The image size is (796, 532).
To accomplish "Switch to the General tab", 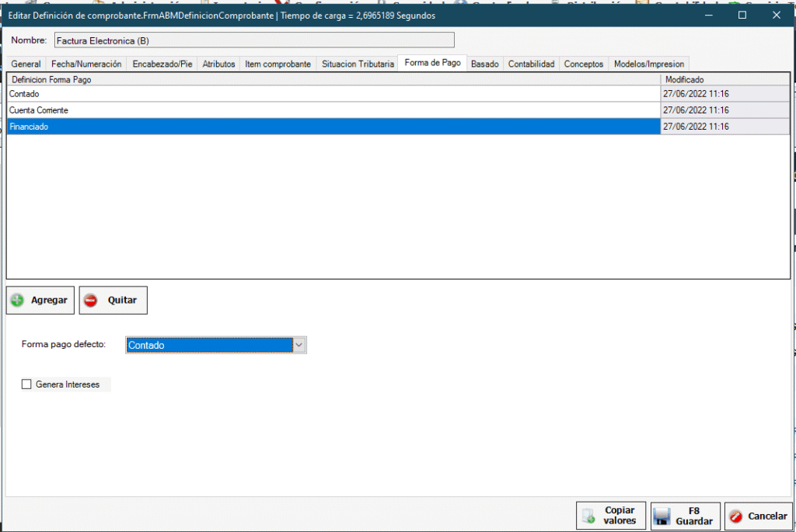I will pos(26,64).
